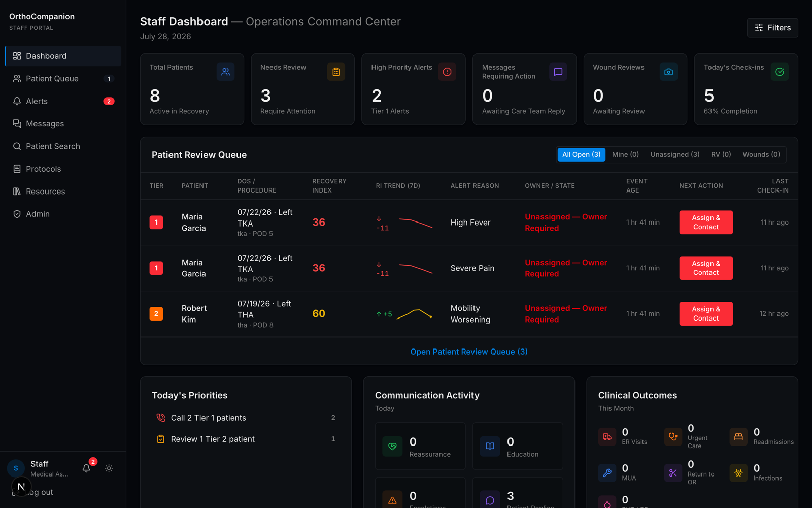Viewport: 812px width, 508px height.
Task: Click the Return to OR scissors icon
Action: click(673, 473)
